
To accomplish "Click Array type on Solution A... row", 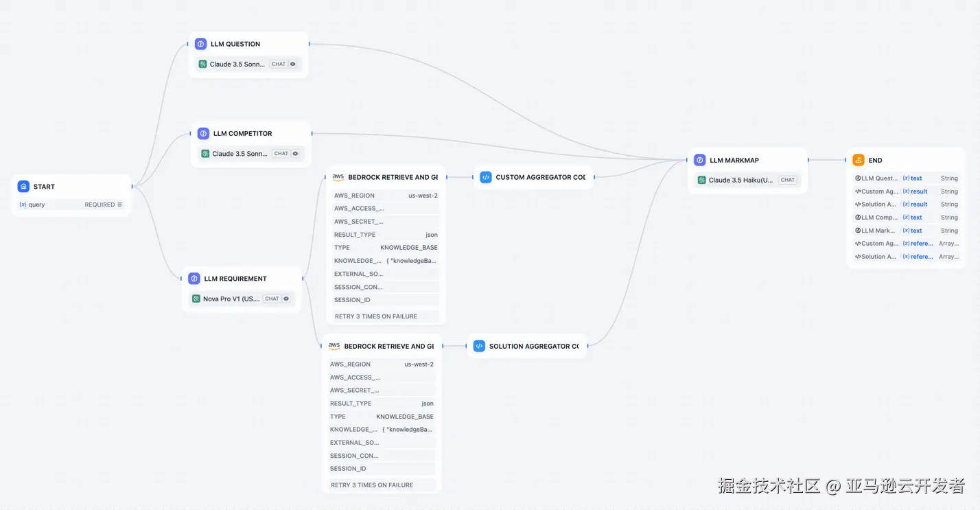I will point(948,257).
